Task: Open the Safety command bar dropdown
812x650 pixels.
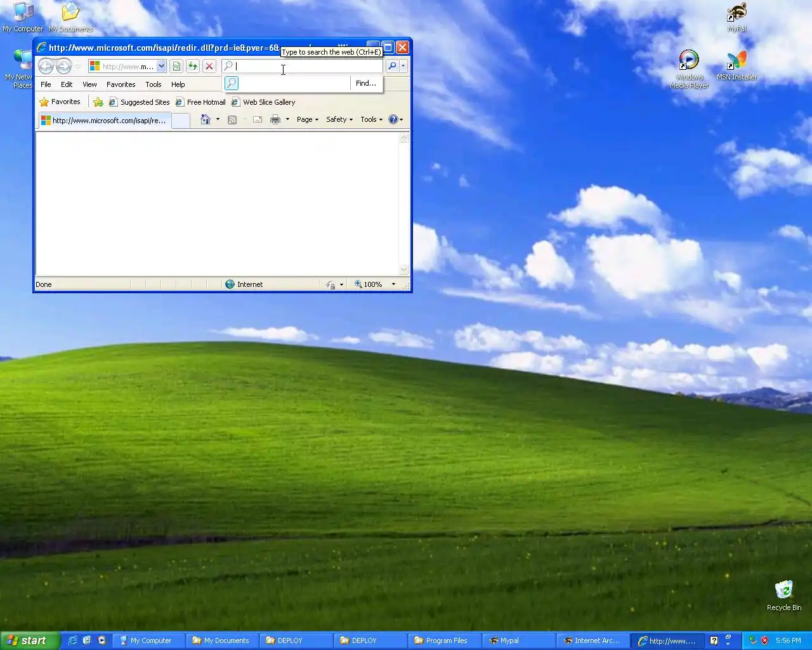Action: 339,119
